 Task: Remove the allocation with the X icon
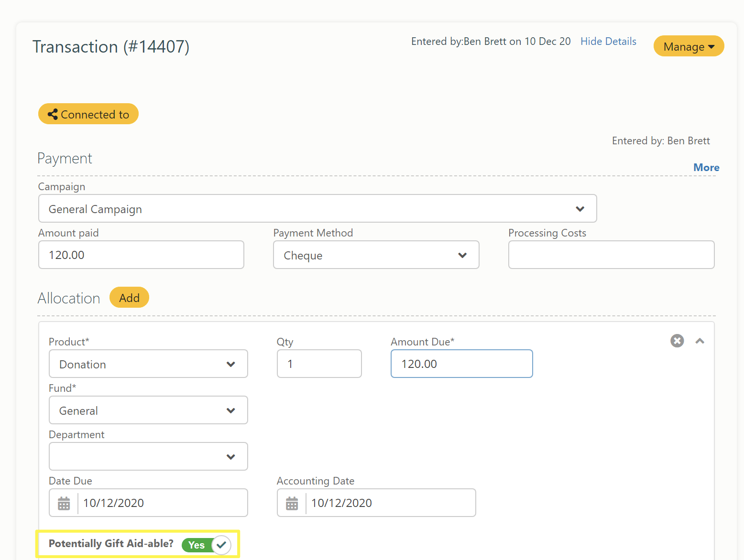677,341
